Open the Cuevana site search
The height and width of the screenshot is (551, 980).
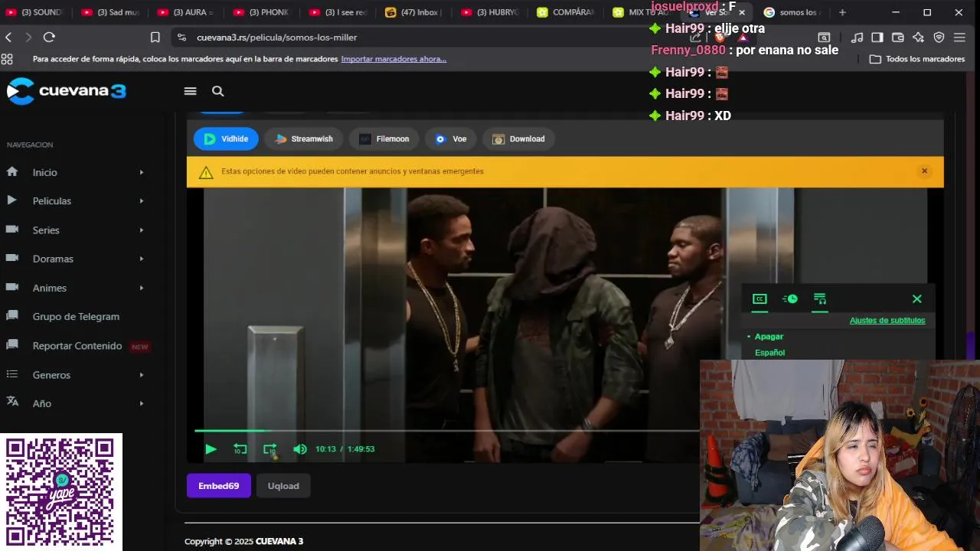pyautogui.click(x=218, y=91)
